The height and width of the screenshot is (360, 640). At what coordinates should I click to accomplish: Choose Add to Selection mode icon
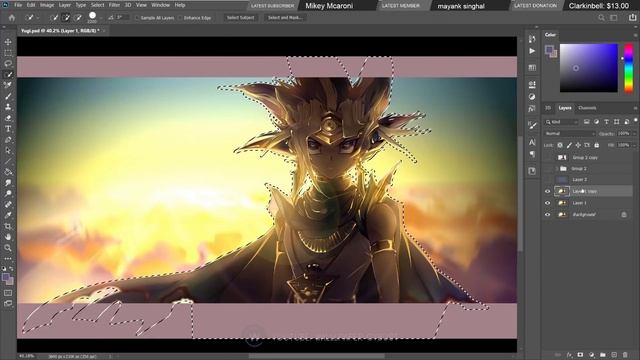(x=66, y=18)
